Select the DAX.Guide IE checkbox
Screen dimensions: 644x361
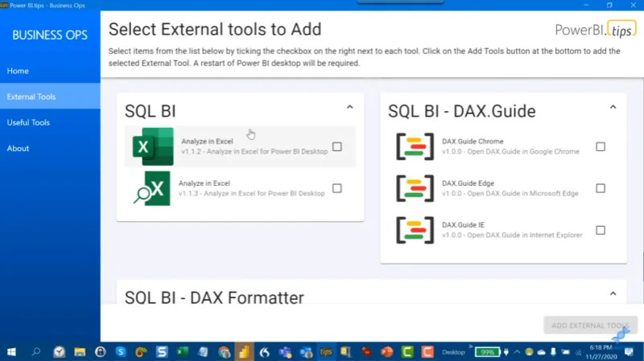(x=601, y=230)
